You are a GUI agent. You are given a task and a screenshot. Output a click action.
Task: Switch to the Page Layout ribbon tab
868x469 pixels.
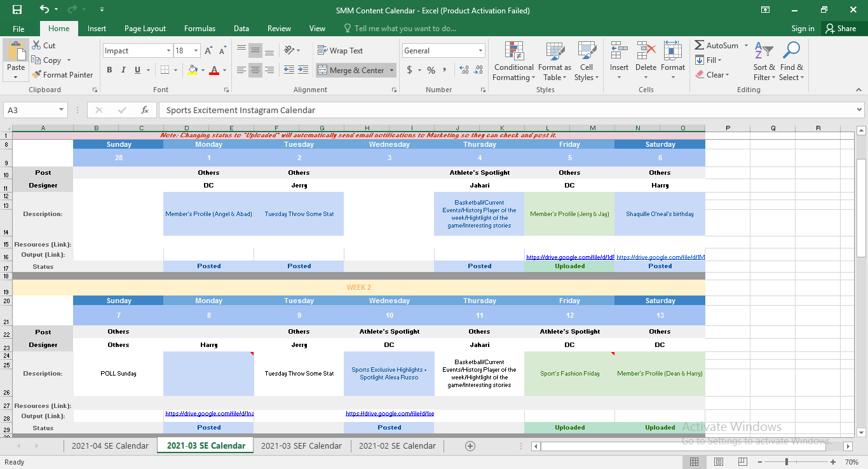coord(145,29)
